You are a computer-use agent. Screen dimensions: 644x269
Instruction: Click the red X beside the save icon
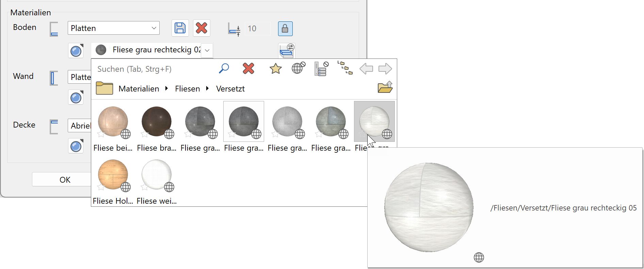pyautogui.click(x=202, y=28)
